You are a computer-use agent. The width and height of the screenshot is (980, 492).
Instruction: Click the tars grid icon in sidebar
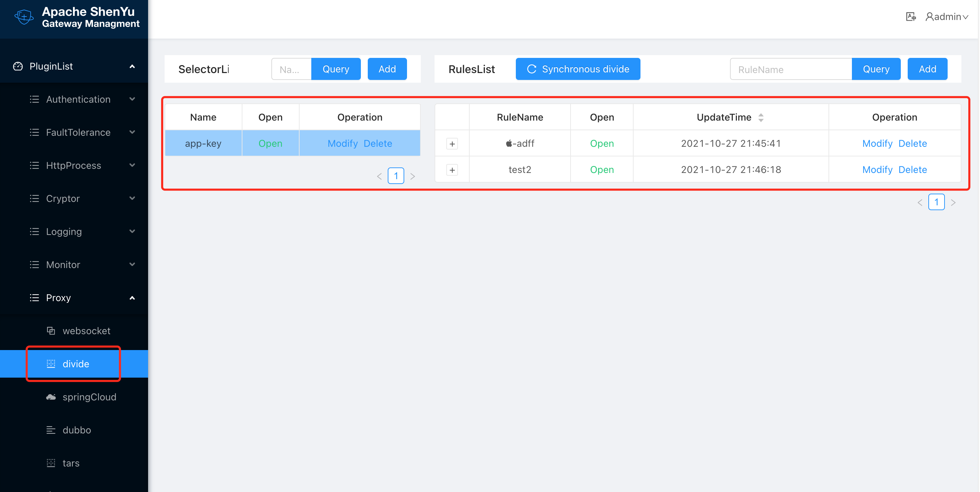coord(51,463)
